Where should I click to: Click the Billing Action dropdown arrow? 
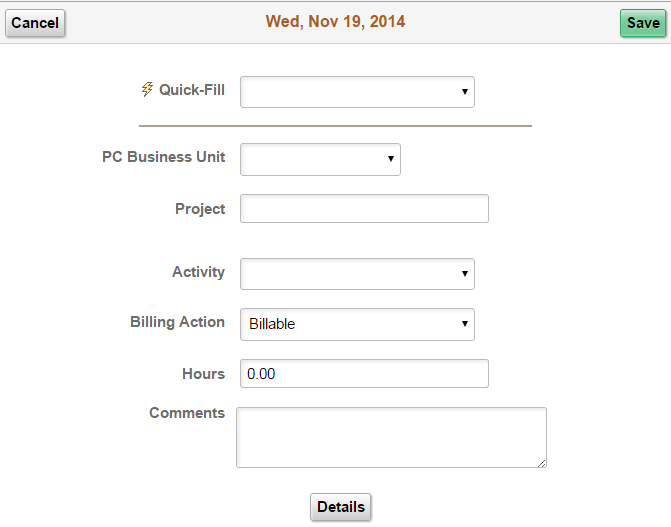click(x=465, y=324)
